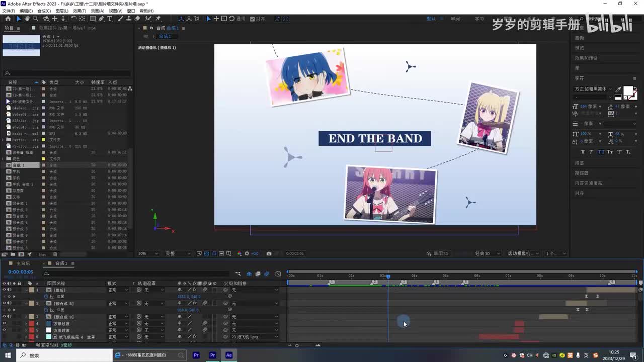Select the Type (T) tool

[110, 19]
